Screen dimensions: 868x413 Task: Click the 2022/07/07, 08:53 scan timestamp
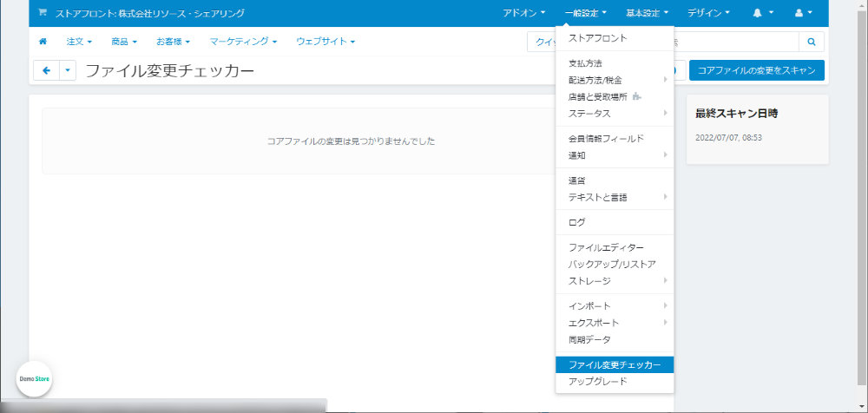pyautogui.click(x=728, y=138)
